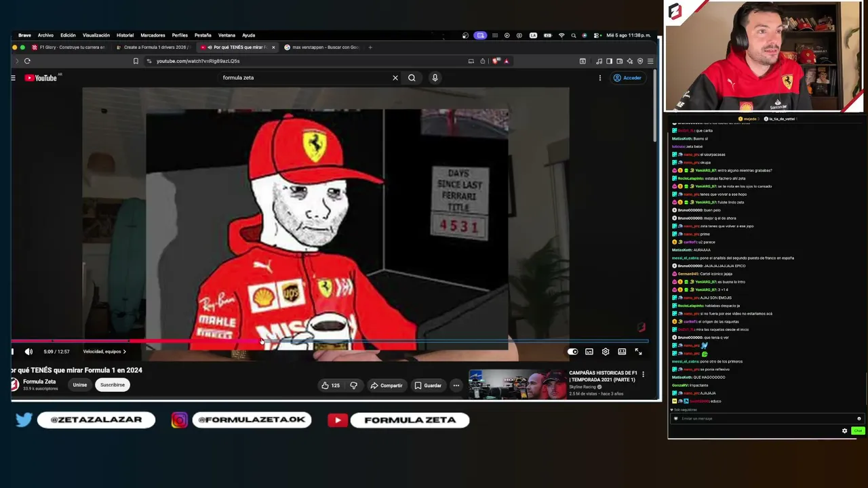Start voice search with the microphone
The image size is (868, 488).
tap(435, 78)
